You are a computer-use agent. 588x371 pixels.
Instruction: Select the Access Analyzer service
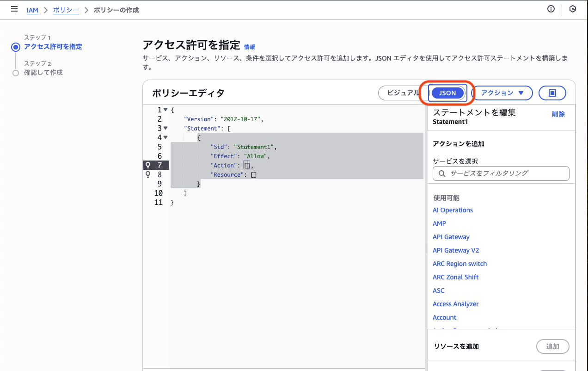(x=455, y=304)
